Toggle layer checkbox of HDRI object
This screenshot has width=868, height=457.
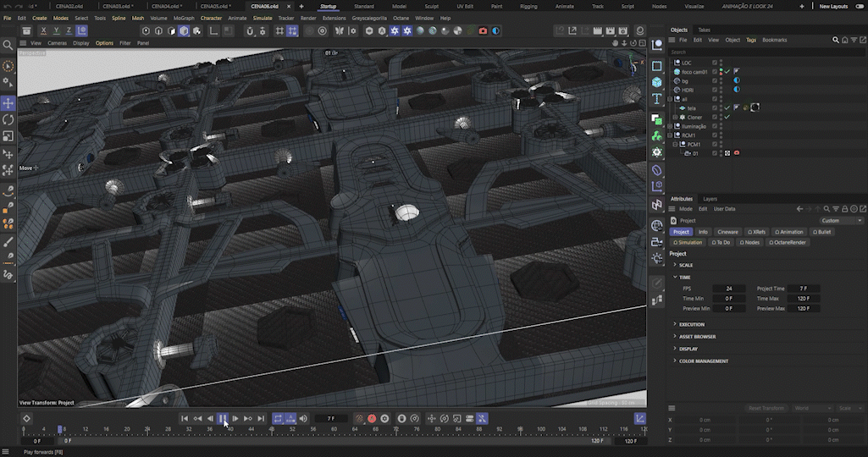point(715,90)
